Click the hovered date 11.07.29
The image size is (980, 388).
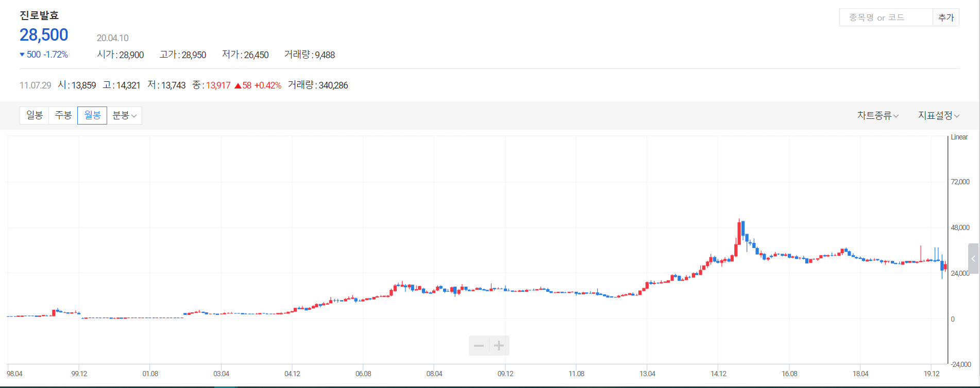pos(36,85)
